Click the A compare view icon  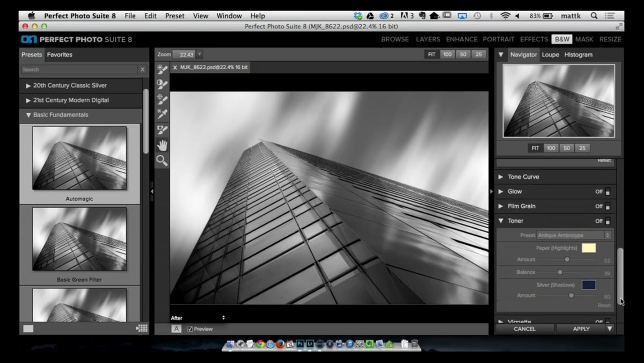[x=176, y=329]
